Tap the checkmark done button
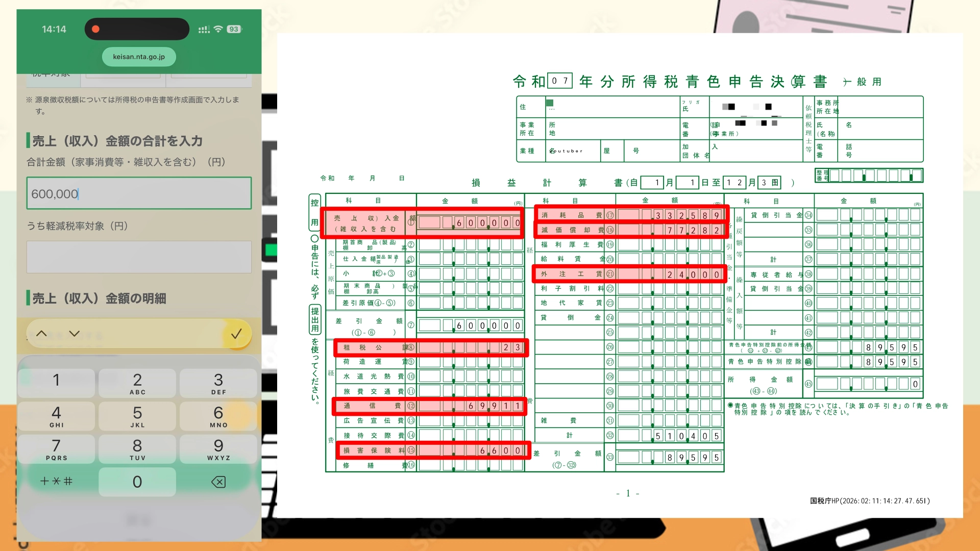 (236, 334)
